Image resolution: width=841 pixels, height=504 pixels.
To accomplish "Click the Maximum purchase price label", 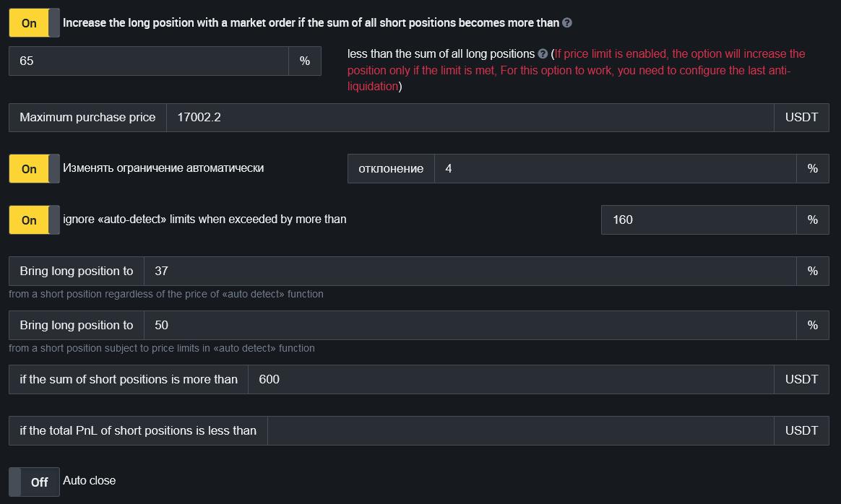I will pyautogui.click(x=87, y=118).
